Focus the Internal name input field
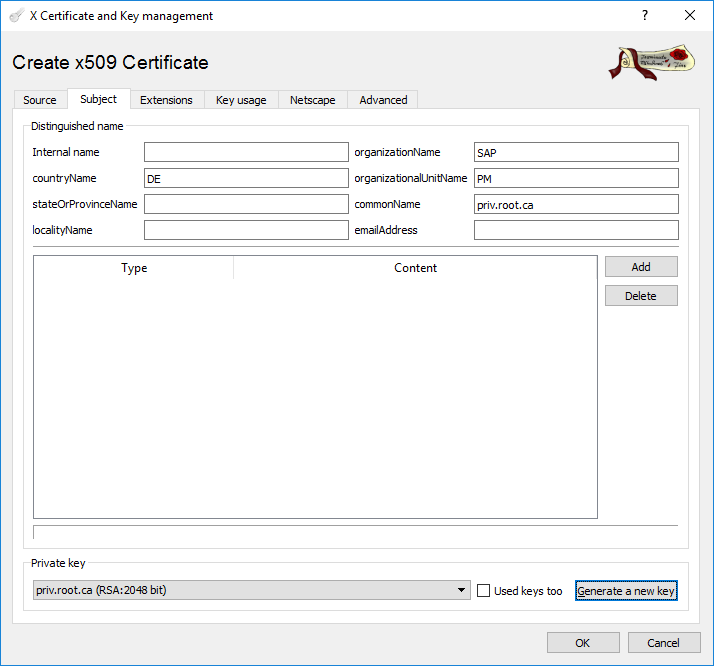 [x=246, y=152]
